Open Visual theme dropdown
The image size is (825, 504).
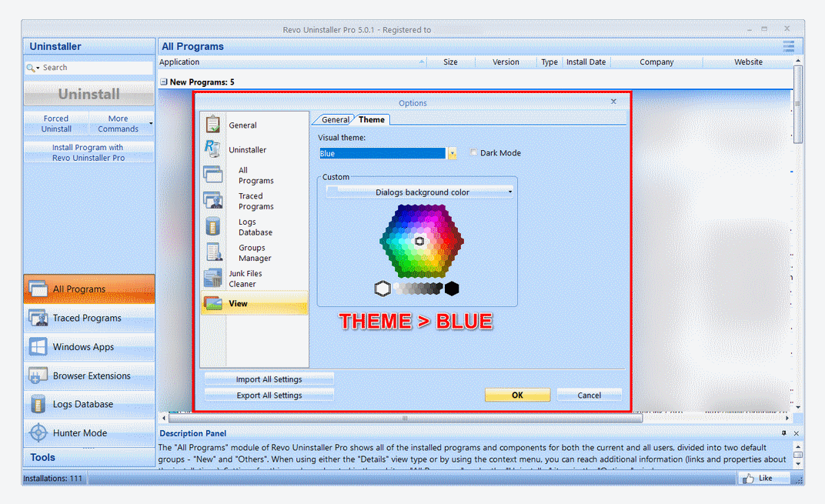click(x=452, y=153)
